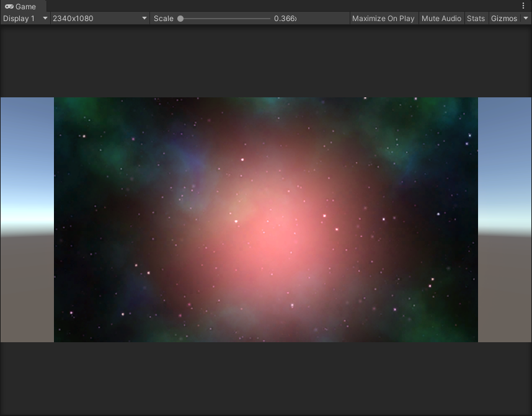
Task: Click the empty dark area below the game view
Action: click(266, 378)
